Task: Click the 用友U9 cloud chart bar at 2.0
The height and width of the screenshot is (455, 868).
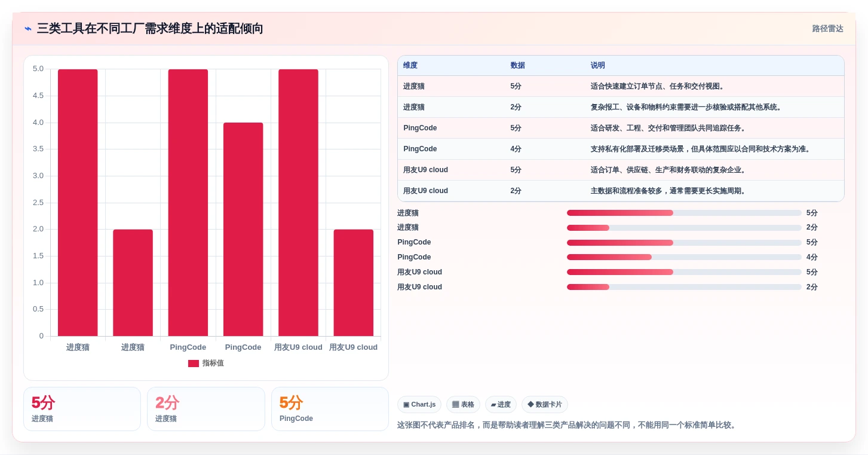Action: (353, 283)
